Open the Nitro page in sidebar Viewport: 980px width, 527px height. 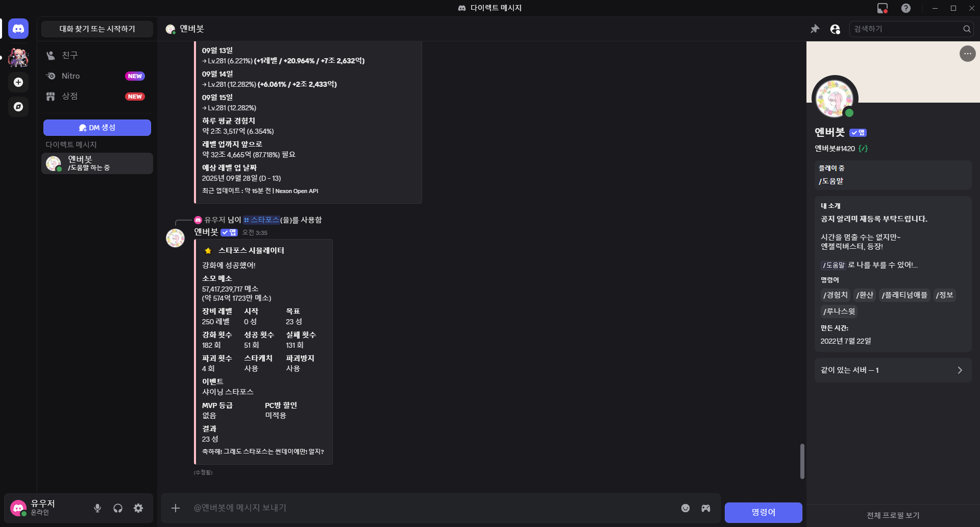(x=71, y=76)
